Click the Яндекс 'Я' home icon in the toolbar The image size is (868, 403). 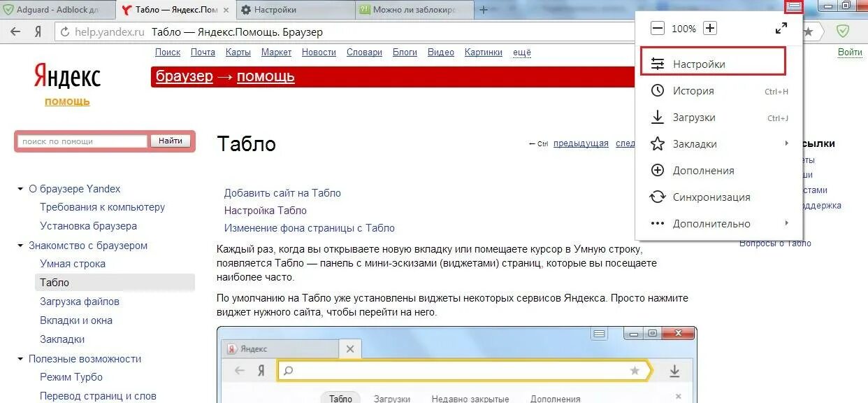tap(38, 31)
